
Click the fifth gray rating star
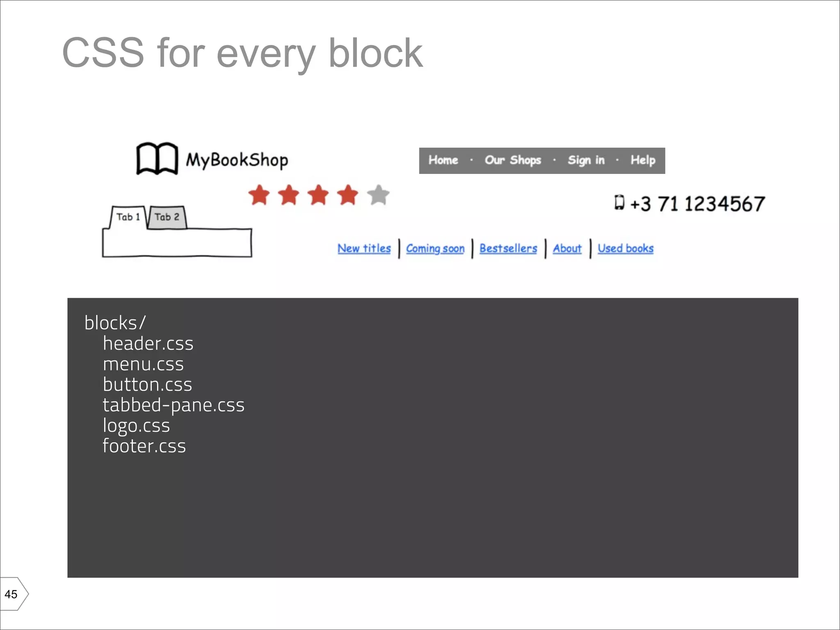[378, 195]
